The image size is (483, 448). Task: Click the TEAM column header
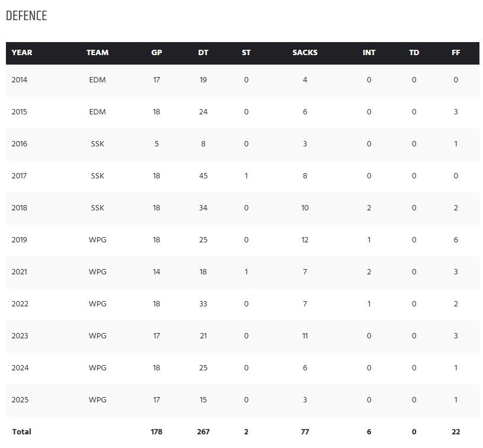97,53
